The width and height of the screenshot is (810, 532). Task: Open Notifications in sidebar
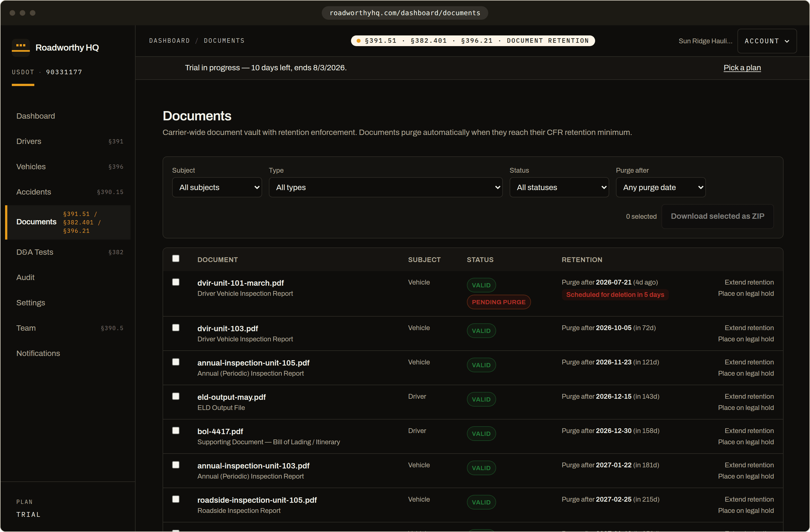click(x=68, y=354)
